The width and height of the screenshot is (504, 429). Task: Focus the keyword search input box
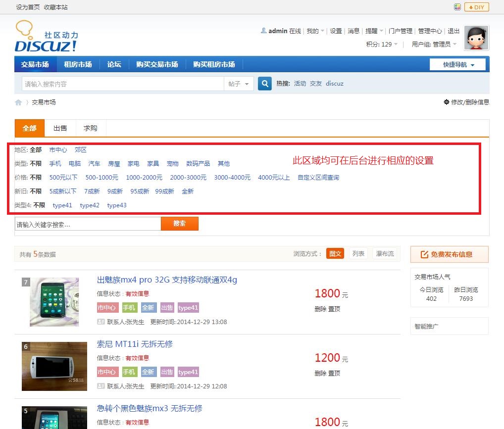(88, 224)
